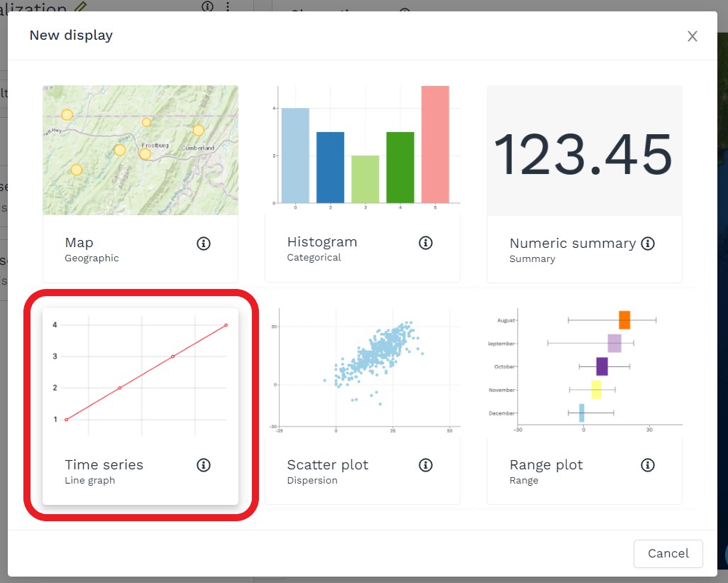
Task: Click info icon on Range plot card
Action: tap(648, 465)
